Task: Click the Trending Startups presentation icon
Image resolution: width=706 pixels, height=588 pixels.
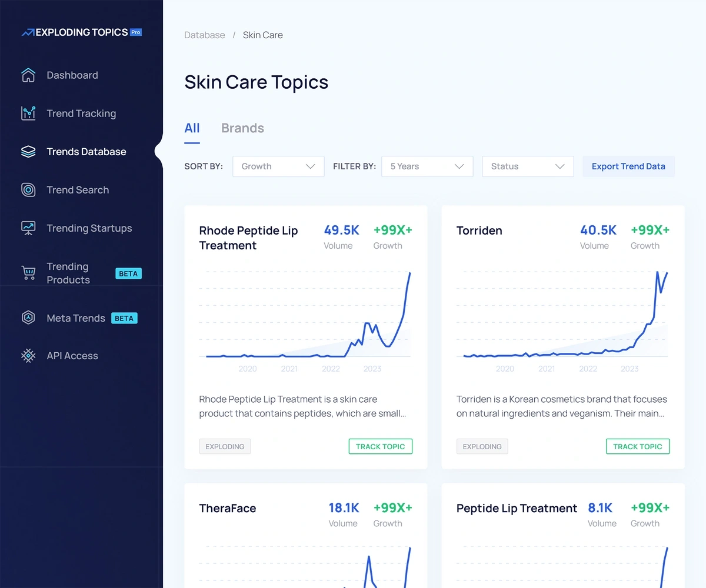Action: pos(28,228)
